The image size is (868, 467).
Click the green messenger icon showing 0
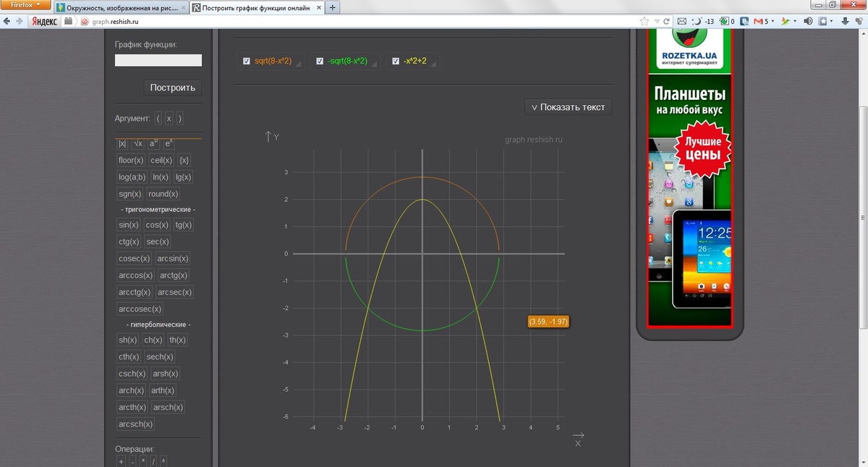coord(727,21)
